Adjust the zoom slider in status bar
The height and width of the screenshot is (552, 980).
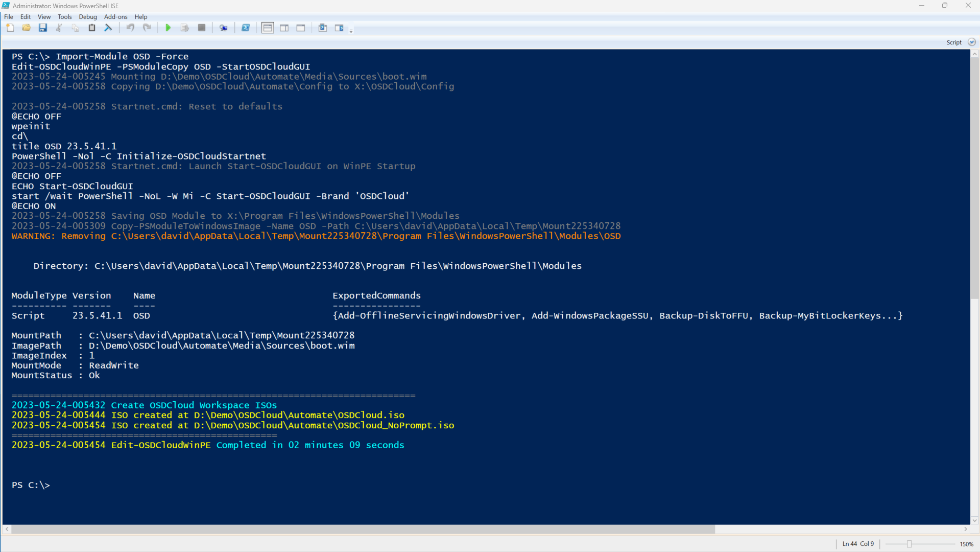click(909, 544)
